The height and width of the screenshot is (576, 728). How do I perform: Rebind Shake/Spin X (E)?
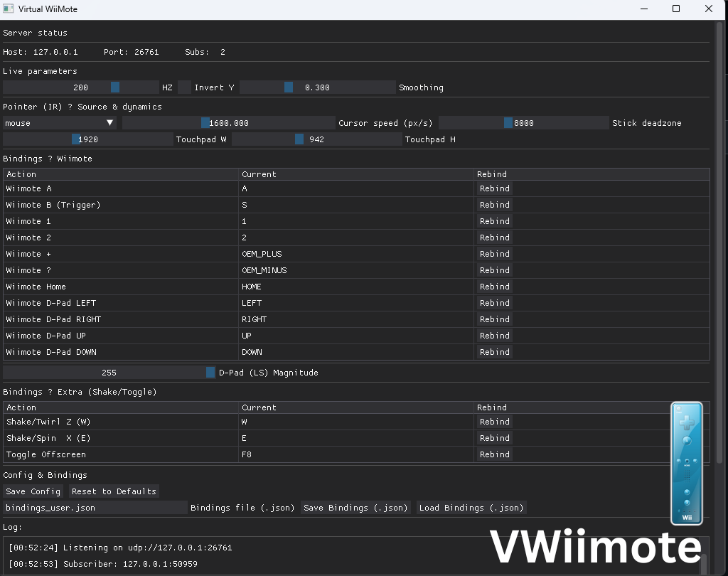tap(495, 438)
